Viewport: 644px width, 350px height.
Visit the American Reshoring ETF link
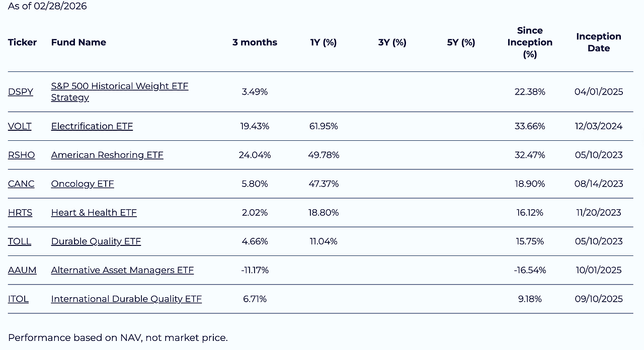click(x=107, y=155)
